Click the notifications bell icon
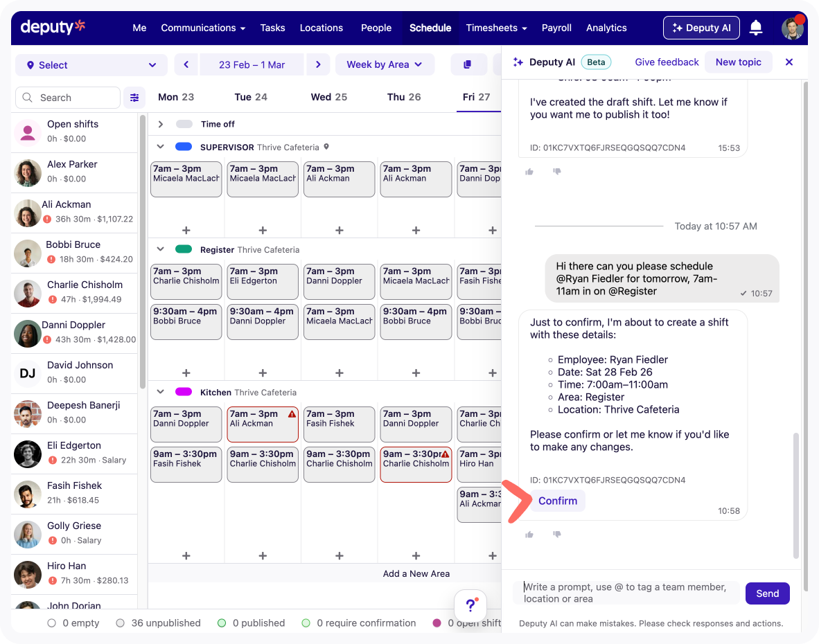The height and width of the screenshot is (644, 819). tap(756, 28)
